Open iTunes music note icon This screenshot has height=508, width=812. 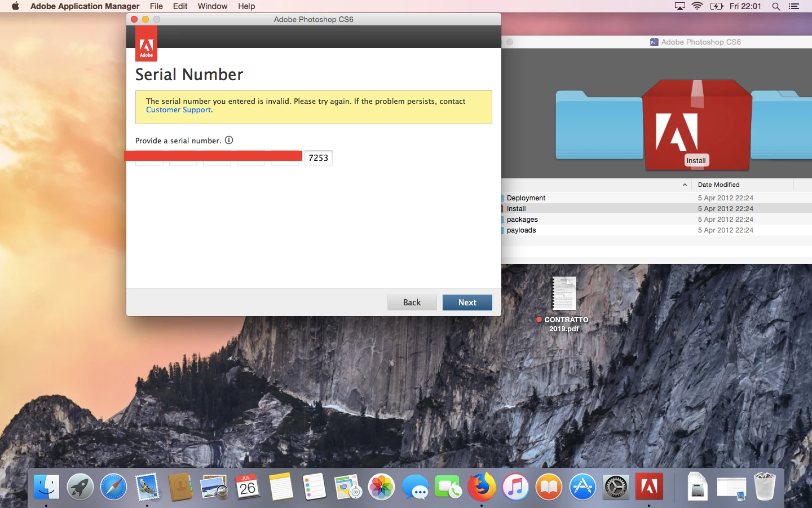point(515,487)
